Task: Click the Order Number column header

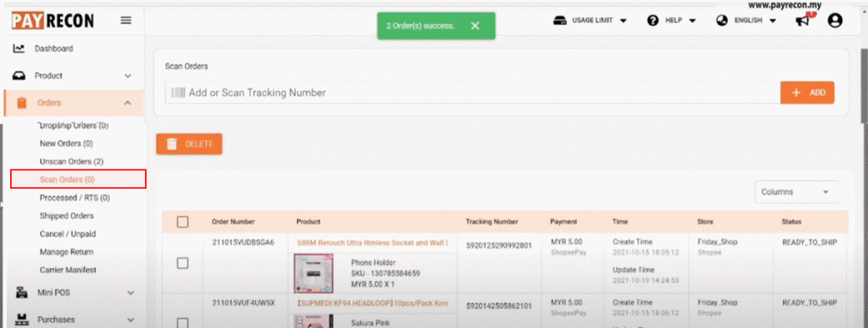Action: coord(233,222)
